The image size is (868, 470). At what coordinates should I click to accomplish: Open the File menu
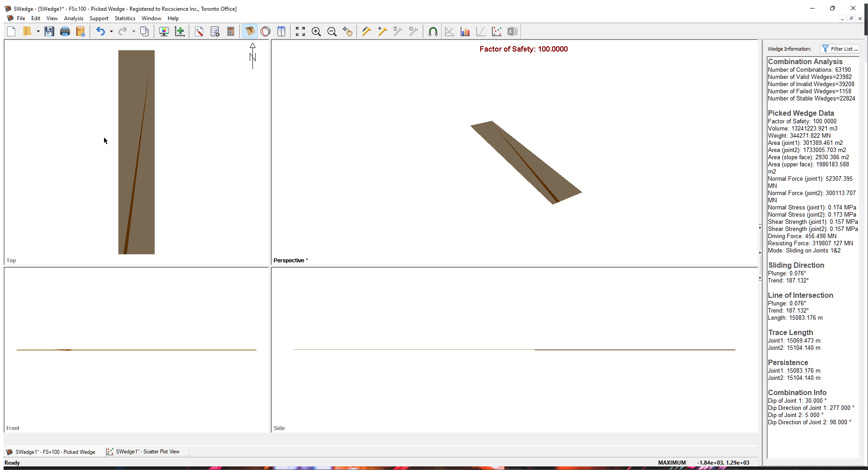pos(21,18)
